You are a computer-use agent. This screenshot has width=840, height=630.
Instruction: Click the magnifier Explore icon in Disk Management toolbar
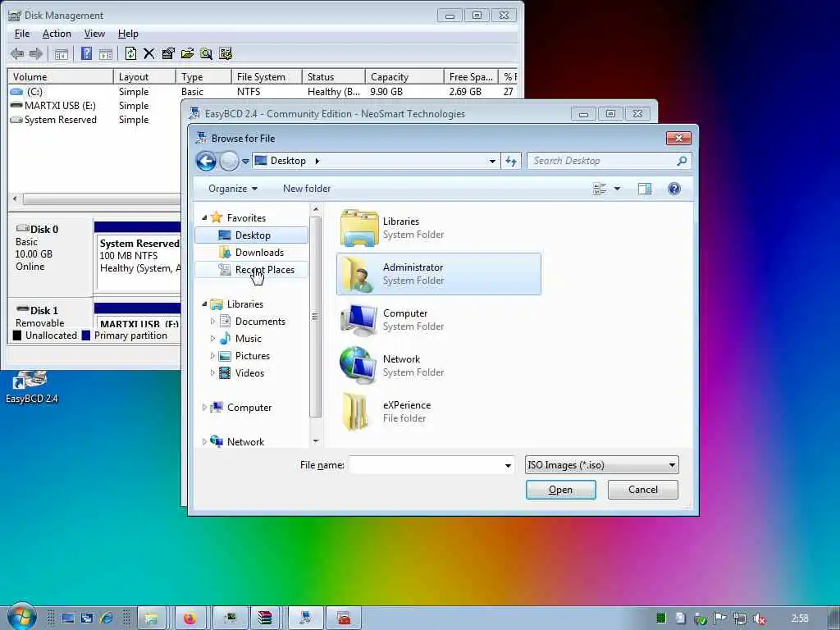click(206, 53)
